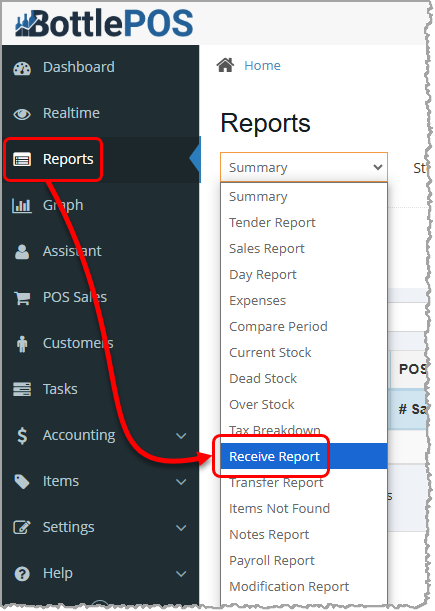Open the Graph section
The width and height of the screenshot is (435, 611).
tap(63, 205)
